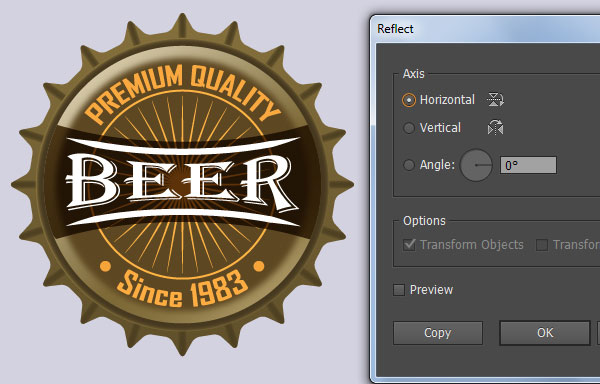Viewport: 600px width, 384px height.
Task: Click the OK button
Action: tap(545, 333)
